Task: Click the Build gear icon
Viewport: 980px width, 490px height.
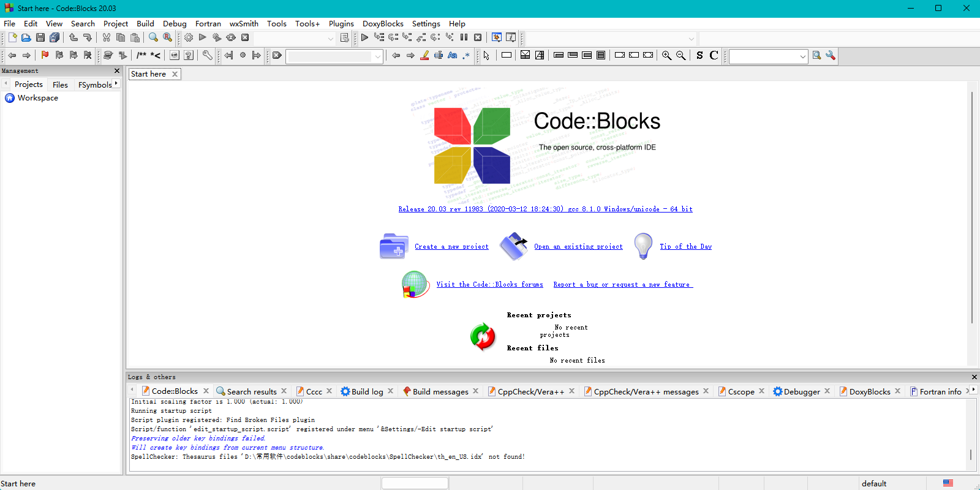Action: [189, 38]
